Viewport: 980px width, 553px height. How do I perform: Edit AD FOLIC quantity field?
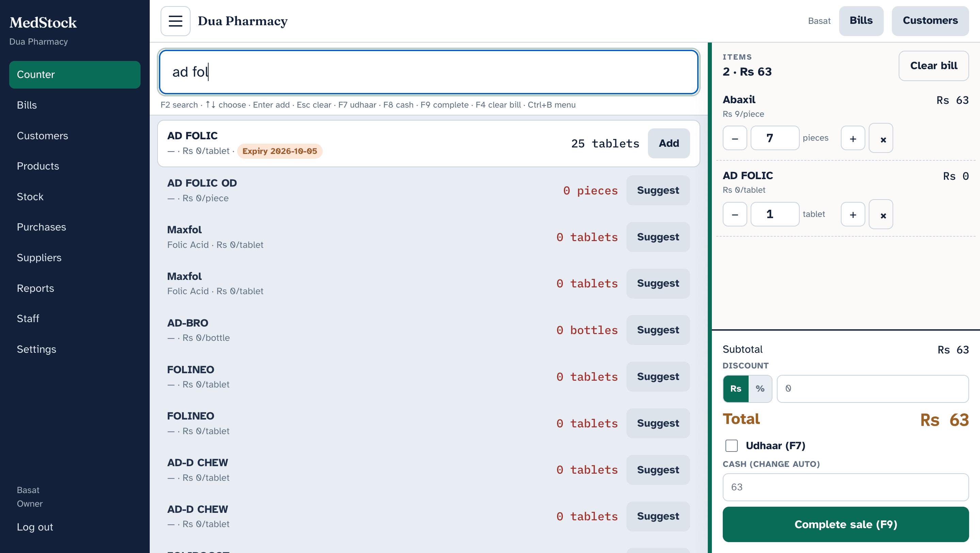(774, 214)
